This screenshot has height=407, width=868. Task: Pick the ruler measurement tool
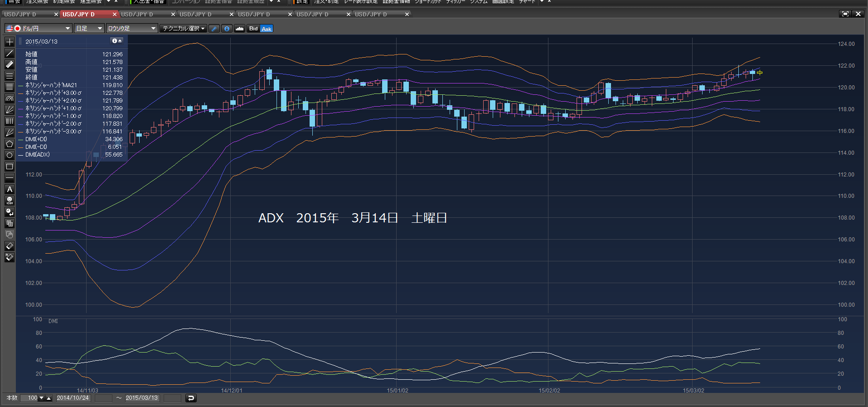[9, 64]
